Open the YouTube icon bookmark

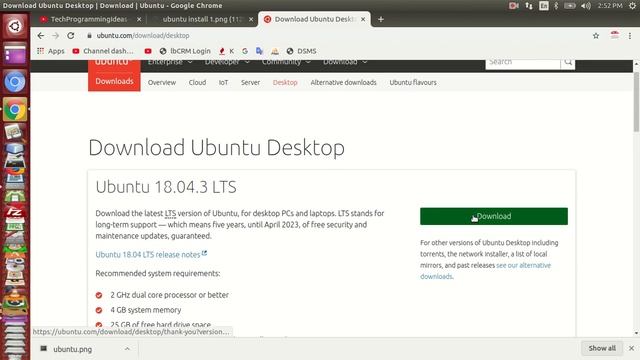[x=148, y=51]
